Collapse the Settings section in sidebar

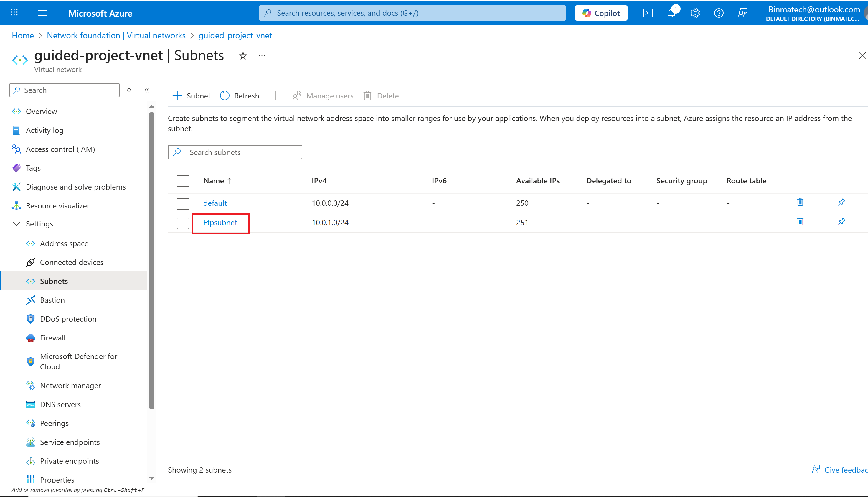(16, 224)
